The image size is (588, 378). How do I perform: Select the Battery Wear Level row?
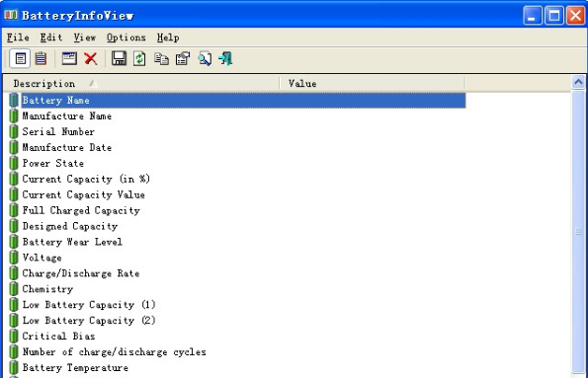[x=237, y=242]
